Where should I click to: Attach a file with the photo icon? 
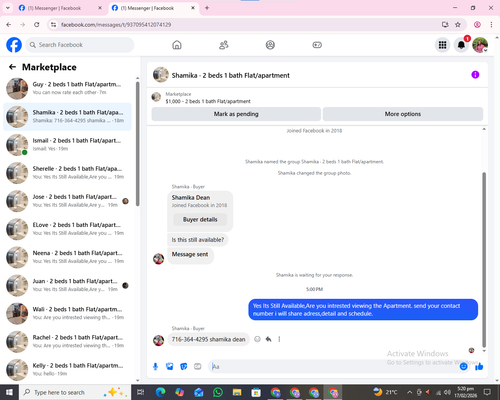(x=170, y=367)
